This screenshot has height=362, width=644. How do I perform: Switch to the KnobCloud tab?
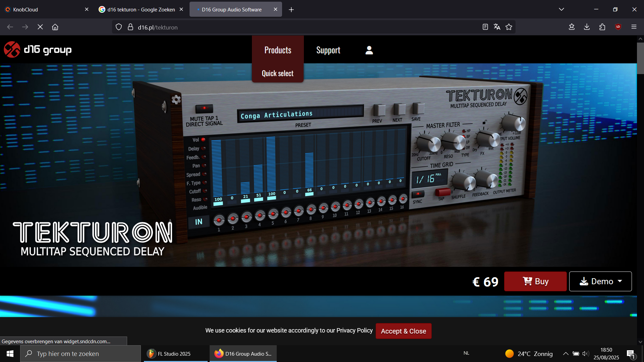coord(47,9)
